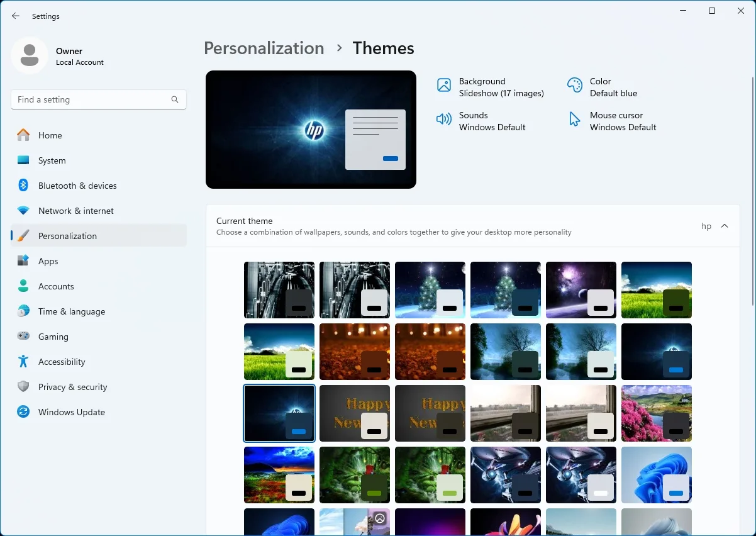Image resolution: width=756 pixels, height=536 pixels.
Task: Select Time & language category
Action: pyautogui.click(x=99, y=311)
